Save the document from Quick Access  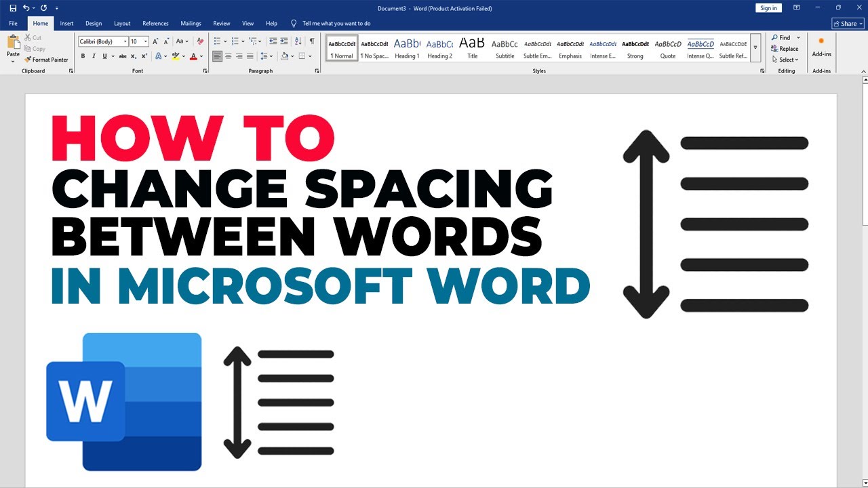(x=13, y=8)
